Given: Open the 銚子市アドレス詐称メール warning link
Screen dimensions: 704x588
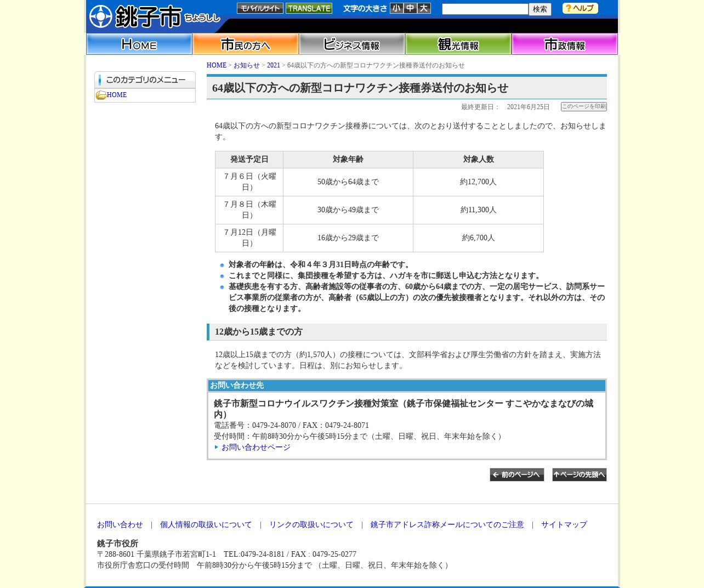Looking at the screenshot, I should click(447, 525).
